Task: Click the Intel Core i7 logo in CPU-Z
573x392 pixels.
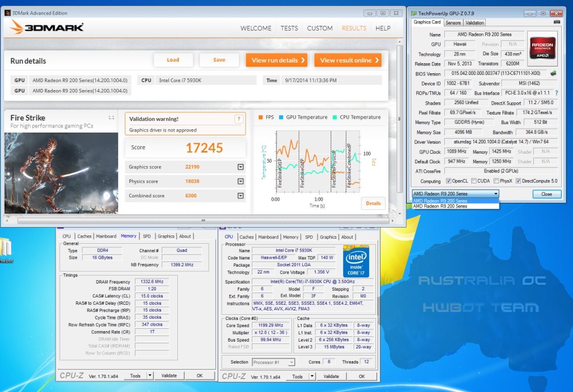Action: pos(356,262)
